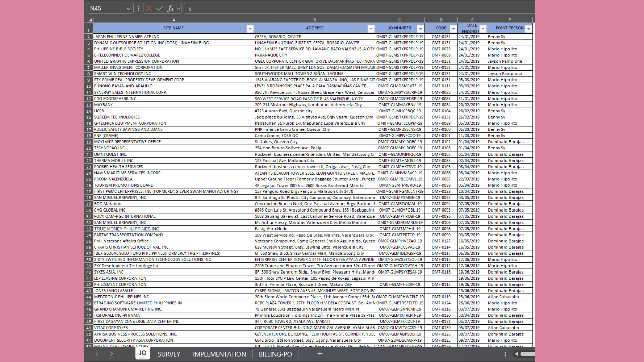Viewport: 644px width, 362px height.
Task: Switch to the IMPLEMENTATION sheet tab
Action: [219, 354]
